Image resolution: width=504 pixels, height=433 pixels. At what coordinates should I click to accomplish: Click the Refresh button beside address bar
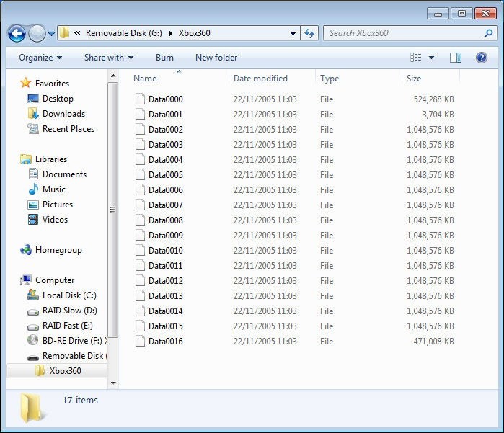[x=309, y=33]
